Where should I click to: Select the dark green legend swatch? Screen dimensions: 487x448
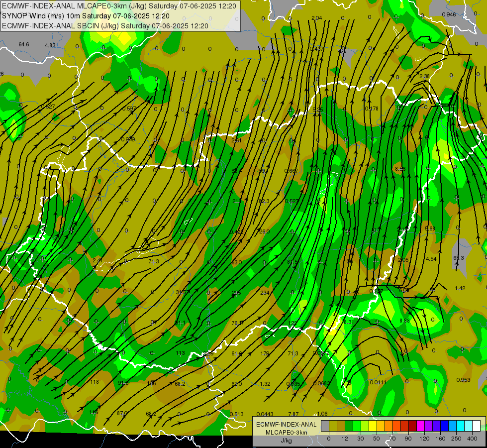pyautogui.click(x=349, y=426)
